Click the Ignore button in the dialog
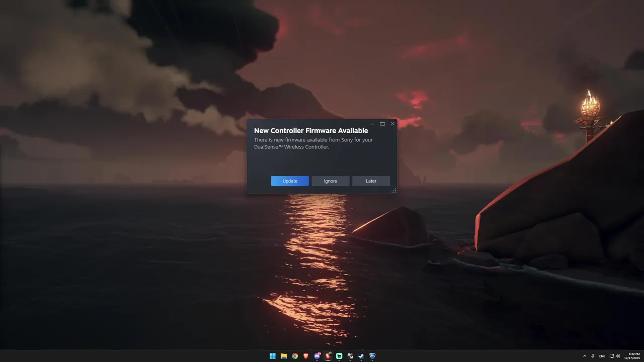The height and width of the screenshot is (362, 644). coord(331,181)
